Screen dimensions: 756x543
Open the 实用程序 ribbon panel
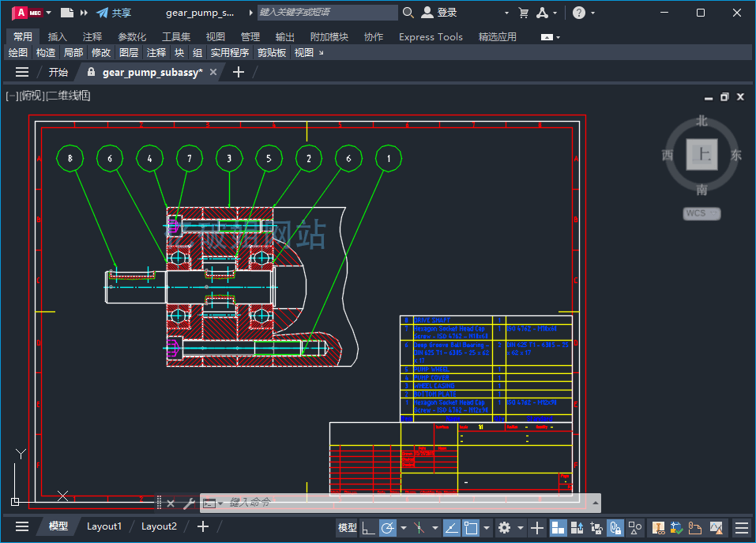230,53
